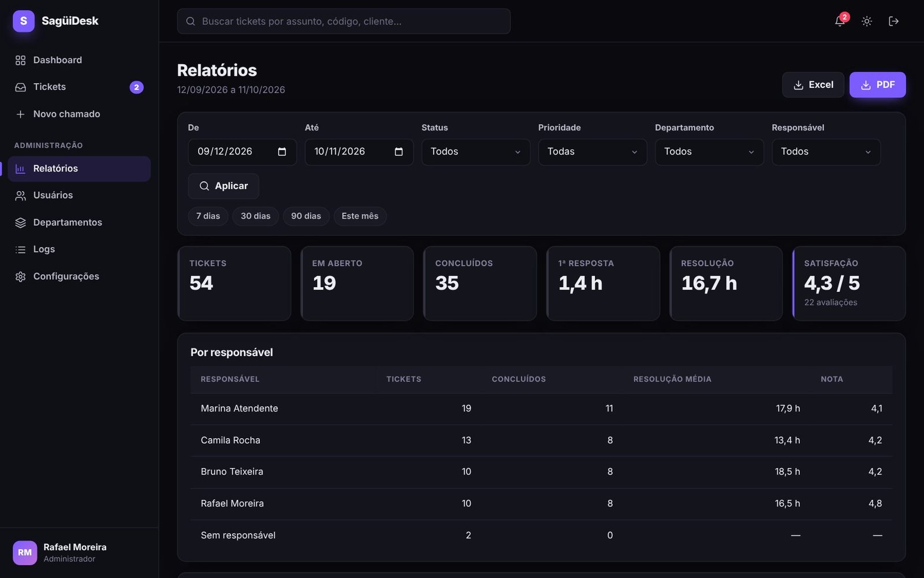Click the 13,4 h resolution value
The width and height of the screenshot is (924, 578).
787,440
